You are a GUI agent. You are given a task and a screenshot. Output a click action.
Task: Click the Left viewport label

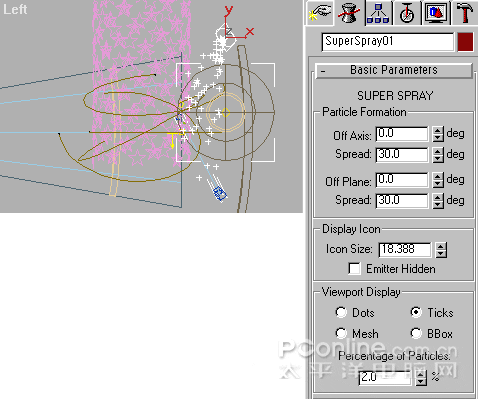(15, 9)
